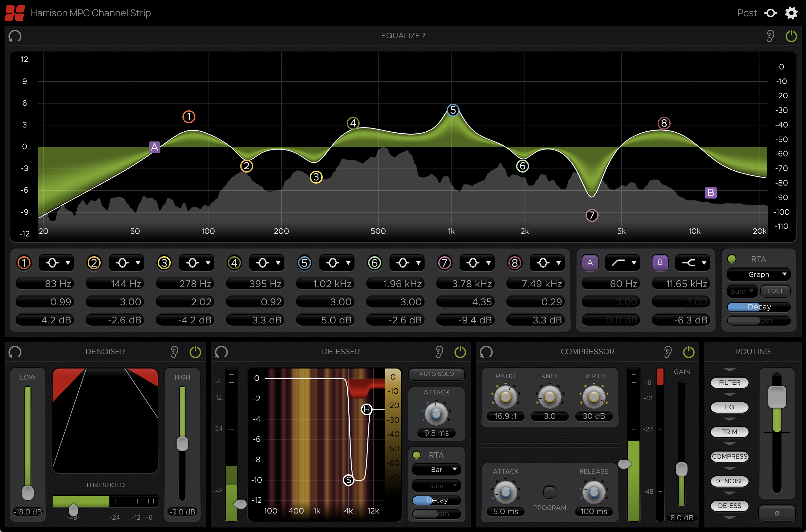The width and height of the screenshot is (806, 532).
Task: Select band 7 node on EQ graph
Action: (592, 215)
